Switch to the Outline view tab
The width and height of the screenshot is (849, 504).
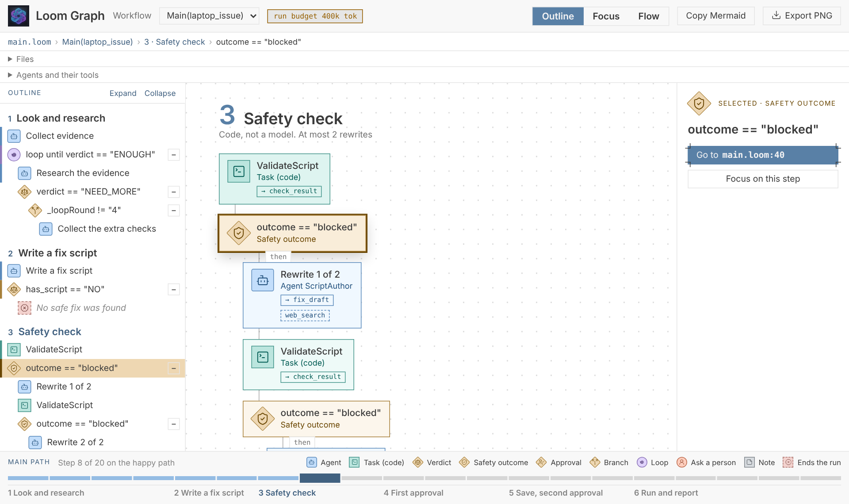[558, 16]
